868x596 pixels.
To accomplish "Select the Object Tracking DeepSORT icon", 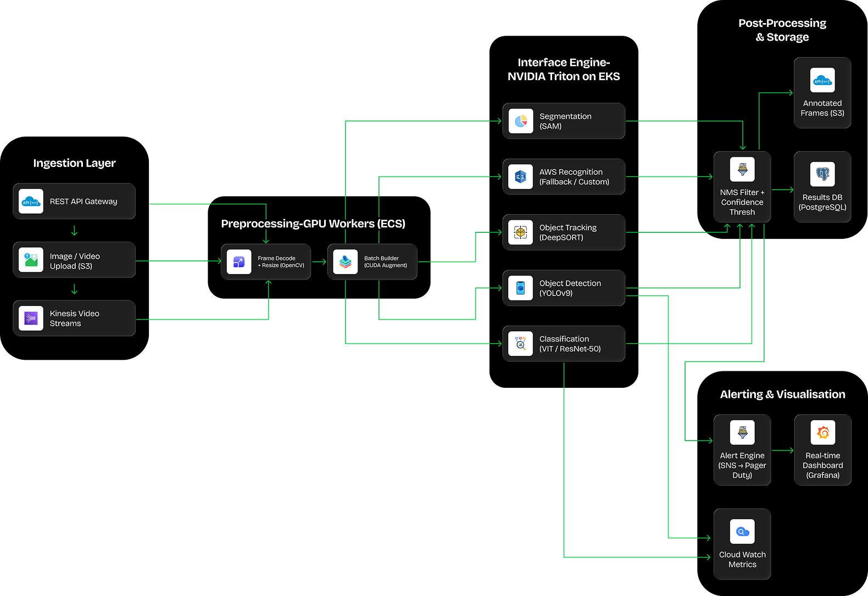I will coord(521,232).
